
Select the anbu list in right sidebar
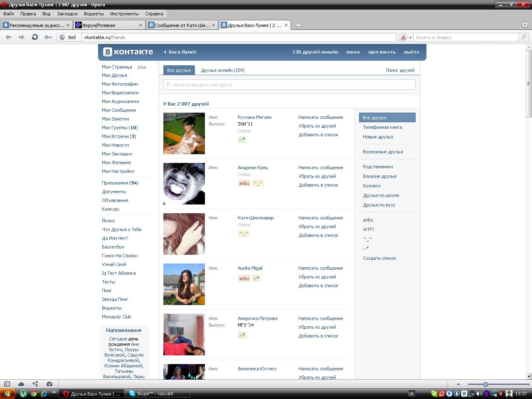tap(368, 220)
